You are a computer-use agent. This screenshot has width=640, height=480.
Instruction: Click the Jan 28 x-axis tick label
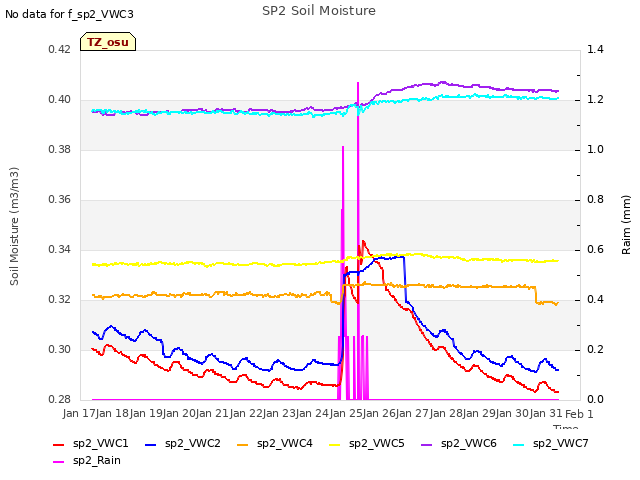pyautogui.click(x=447, y=413)
